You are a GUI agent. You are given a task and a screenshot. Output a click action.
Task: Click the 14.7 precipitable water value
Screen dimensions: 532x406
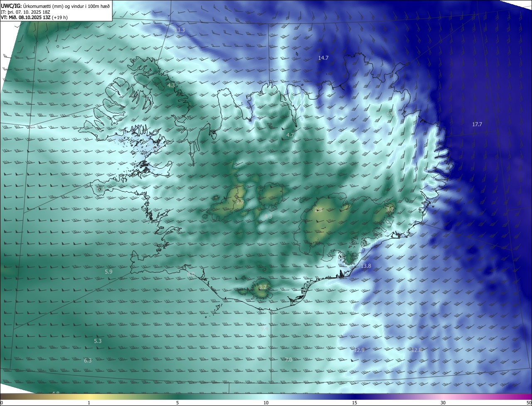323,58
